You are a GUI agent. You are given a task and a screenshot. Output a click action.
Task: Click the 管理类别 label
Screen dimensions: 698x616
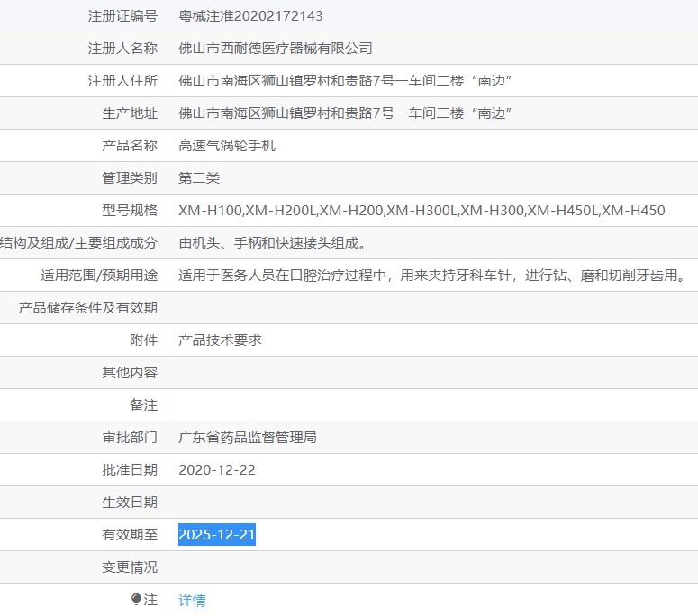(x=130, y=178)
